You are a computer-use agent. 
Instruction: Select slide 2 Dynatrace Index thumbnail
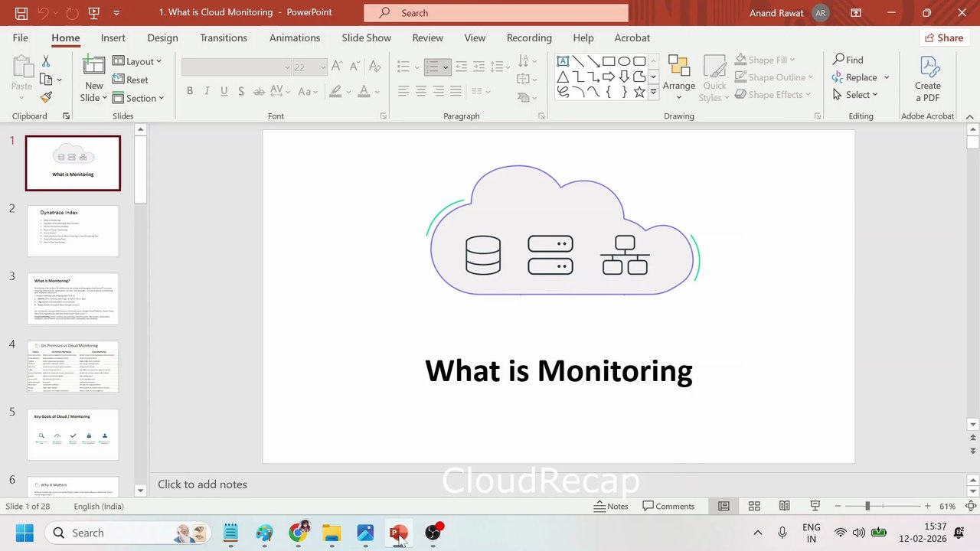pos(73,231)
